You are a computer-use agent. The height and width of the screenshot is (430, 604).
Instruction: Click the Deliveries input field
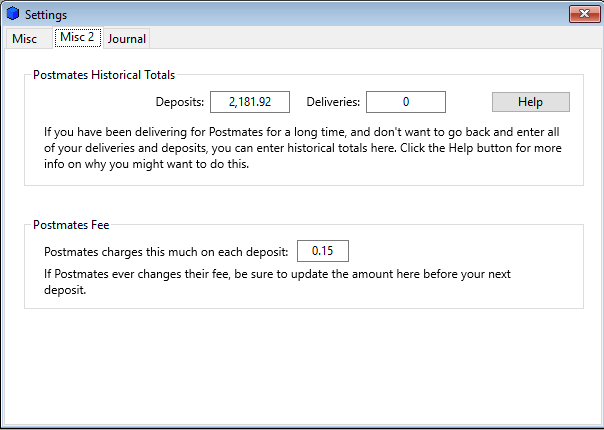coord(406,102)
